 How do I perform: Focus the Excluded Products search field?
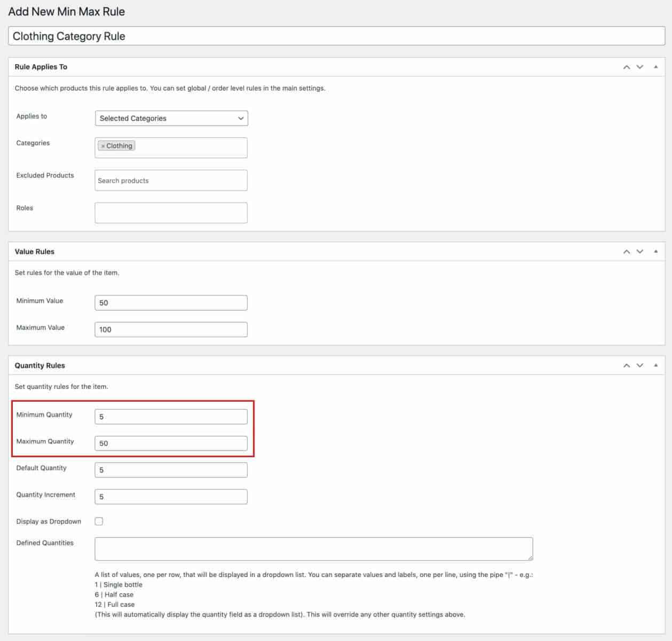click(171, 181)
